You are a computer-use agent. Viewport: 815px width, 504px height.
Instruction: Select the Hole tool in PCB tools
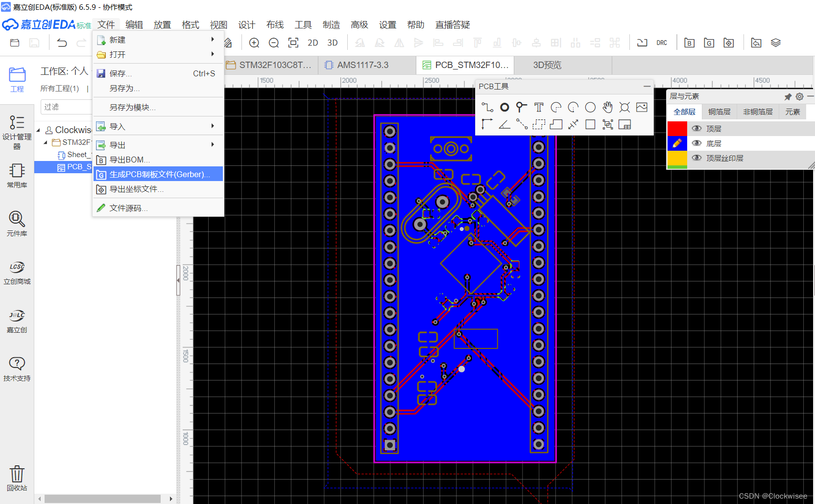coord(624,107)
